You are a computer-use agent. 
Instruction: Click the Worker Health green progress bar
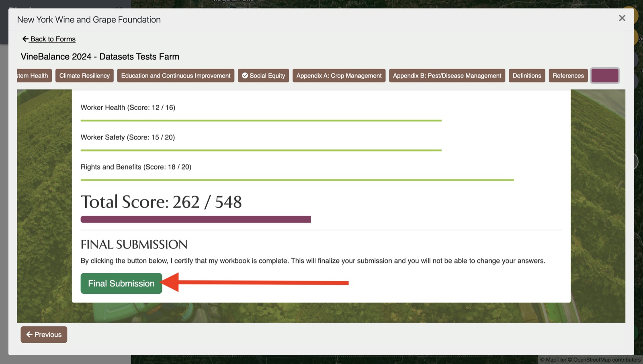[261, 121]
